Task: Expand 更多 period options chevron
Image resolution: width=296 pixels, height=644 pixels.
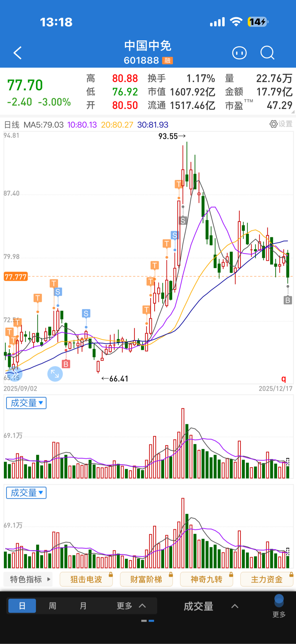Action: (142, 606)
